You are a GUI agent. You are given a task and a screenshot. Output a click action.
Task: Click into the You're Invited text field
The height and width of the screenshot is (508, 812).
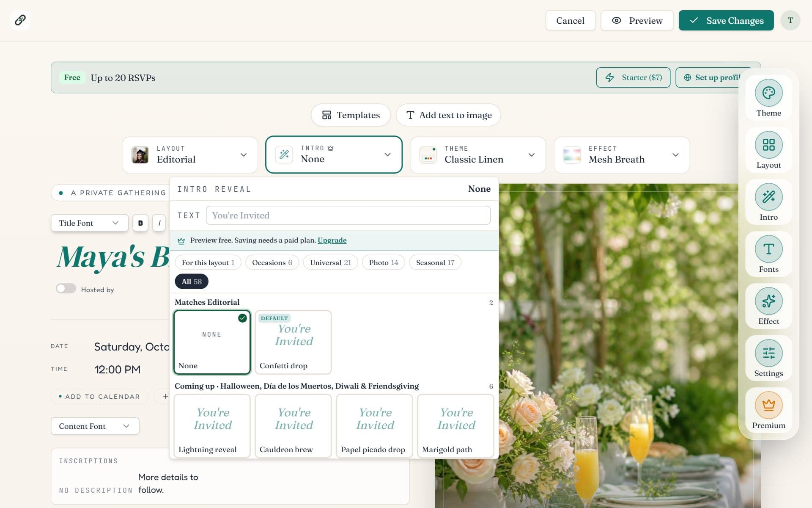[x=348, y=215]
